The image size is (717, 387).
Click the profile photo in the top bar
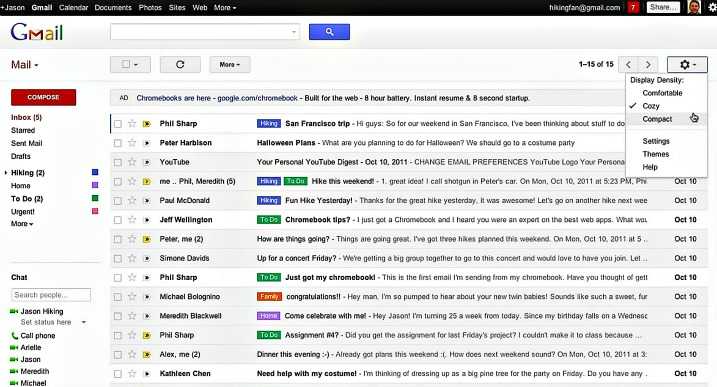[694, 7]
